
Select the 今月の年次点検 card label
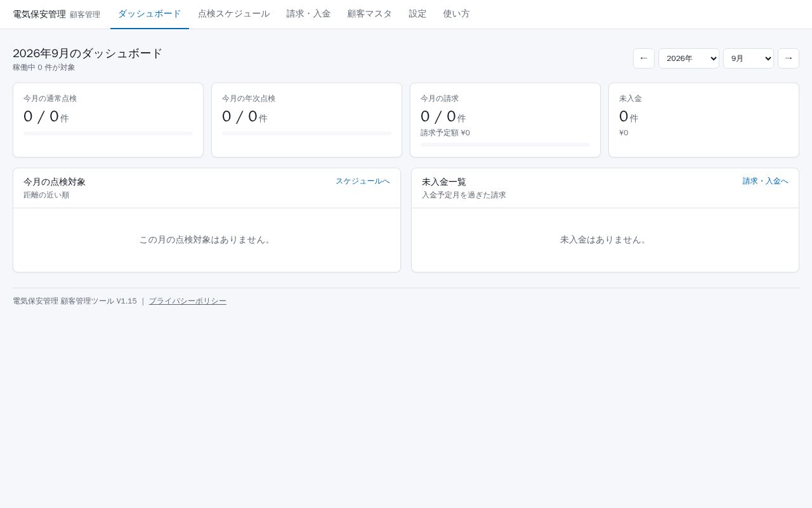[x=249, y=98]
